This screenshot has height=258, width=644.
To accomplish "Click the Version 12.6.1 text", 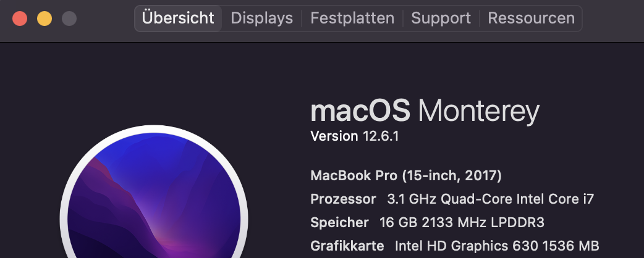I will (x=354, y=136).
